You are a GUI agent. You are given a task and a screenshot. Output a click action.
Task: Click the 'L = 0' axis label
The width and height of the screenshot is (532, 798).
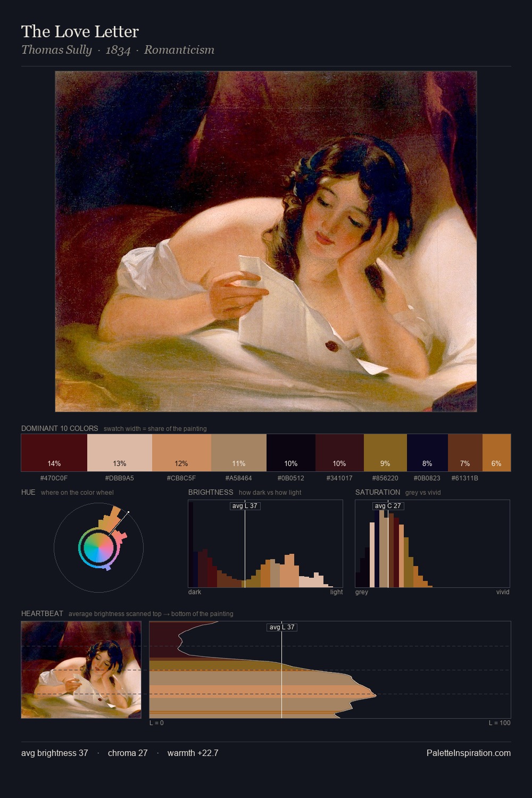pyautogui.click(x=156, y=723)
